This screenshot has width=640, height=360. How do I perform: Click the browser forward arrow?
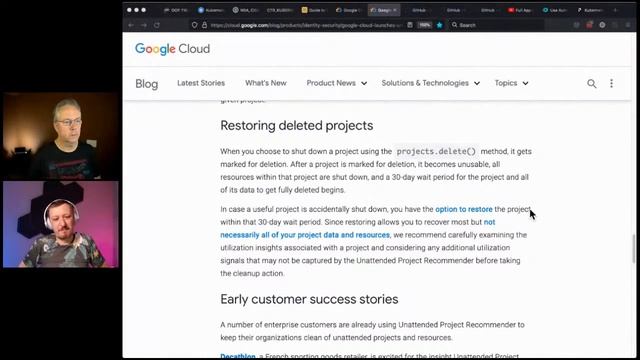[144, 25]
